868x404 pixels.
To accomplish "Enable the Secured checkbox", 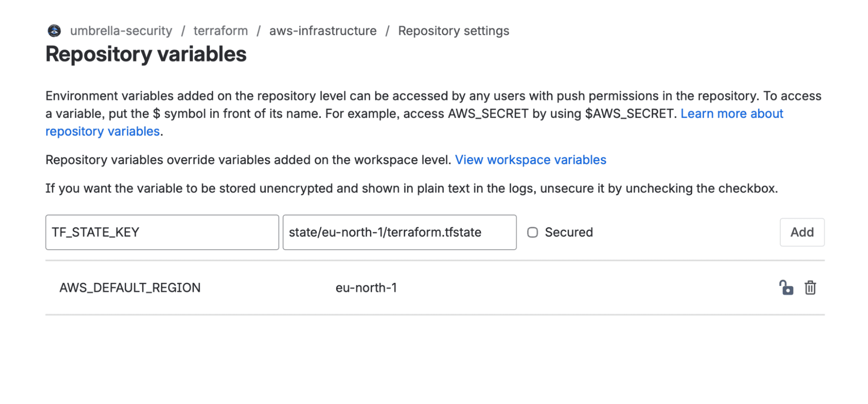I will (532, 232).
